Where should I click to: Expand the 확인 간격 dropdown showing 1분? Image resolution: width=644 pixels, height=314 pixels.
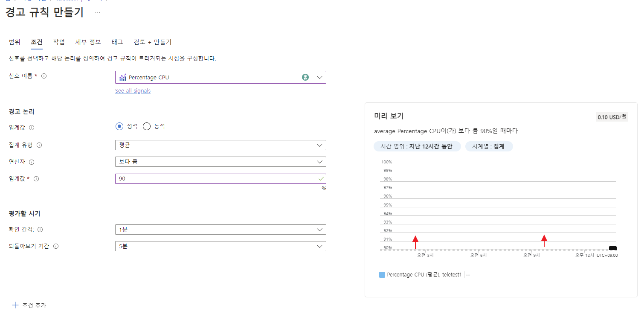point(220,230)
